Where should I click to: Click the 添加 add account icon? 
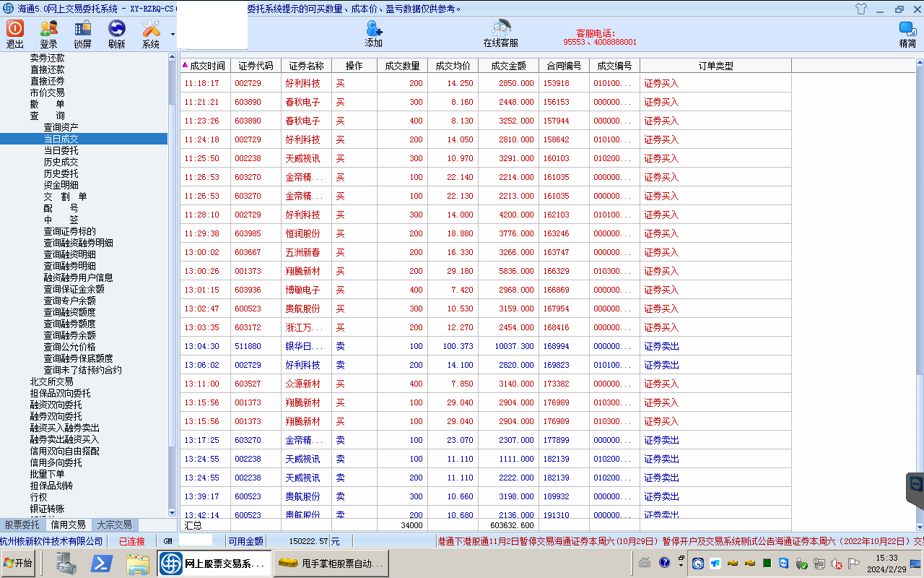point(374,29)
